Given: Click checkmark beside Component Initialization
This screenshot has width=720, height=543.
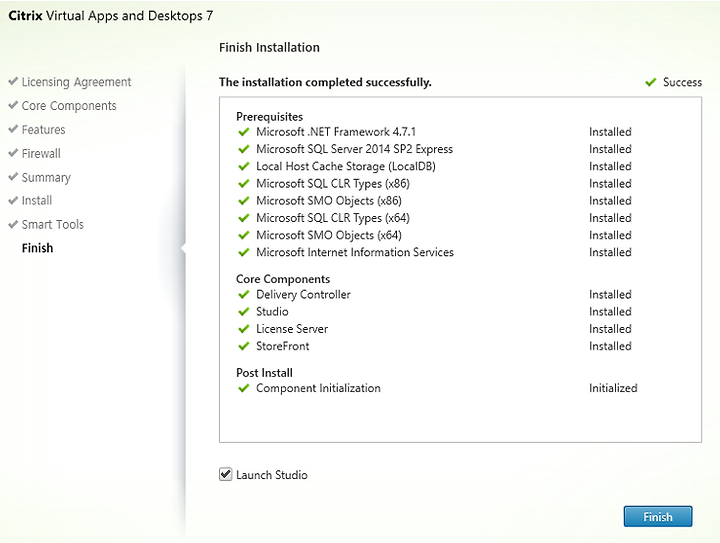Looking at the screenshot, I should click(243, 388).
